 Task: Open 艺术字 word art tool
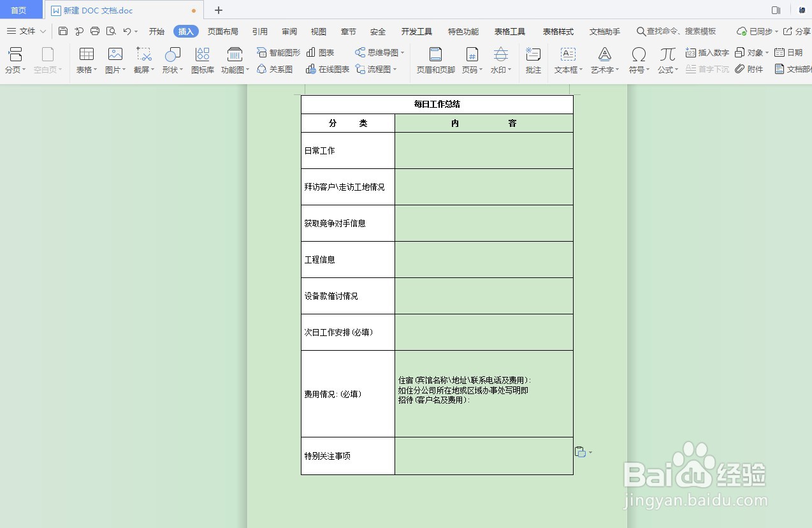coord(605,61)
